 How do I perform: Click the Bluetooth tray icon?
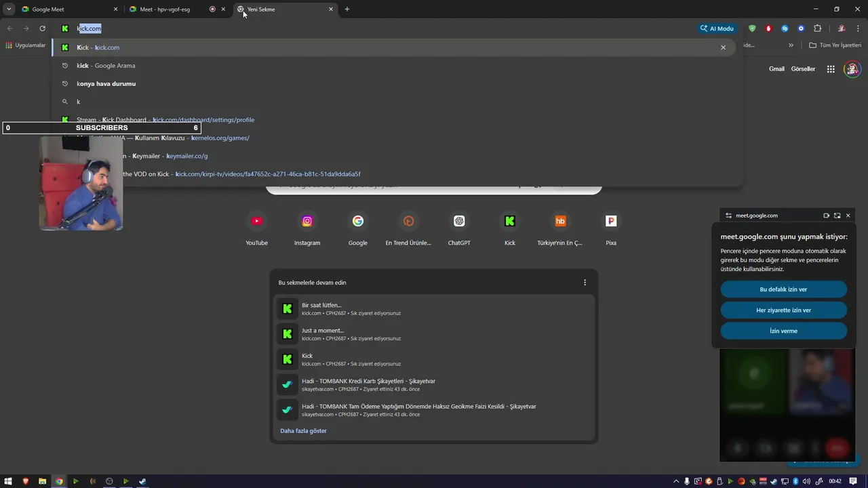[x=795, y=481]
